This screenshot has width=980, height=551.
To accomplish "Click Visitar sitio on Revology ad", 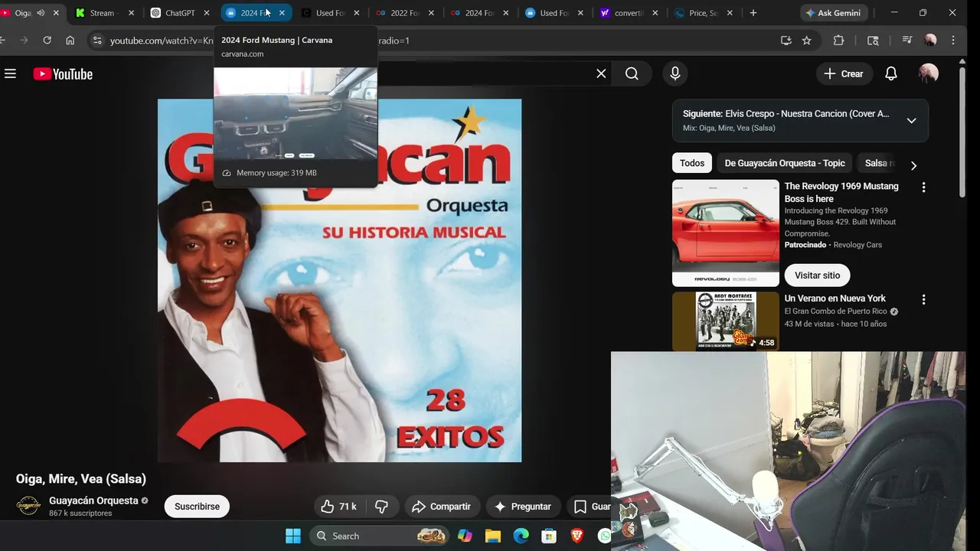I will click(x=817, y=275).
